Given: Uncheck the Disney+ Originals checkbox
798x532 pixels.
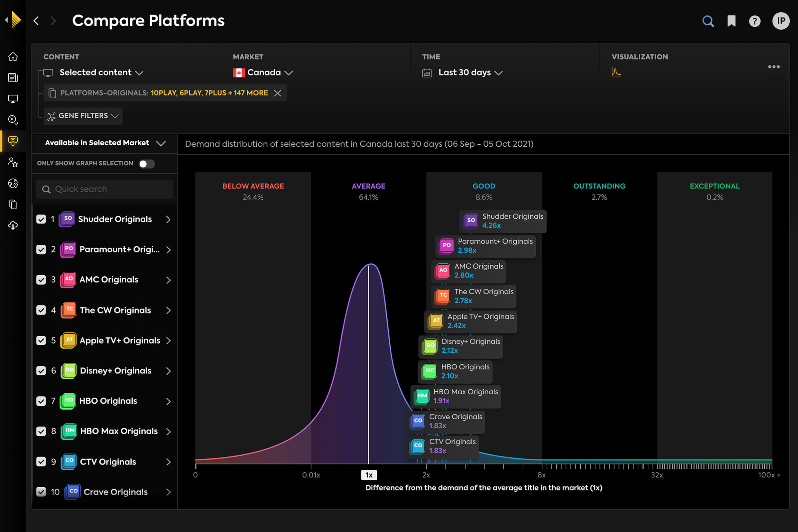Looking at the screenshot, I should coord(41,370).
